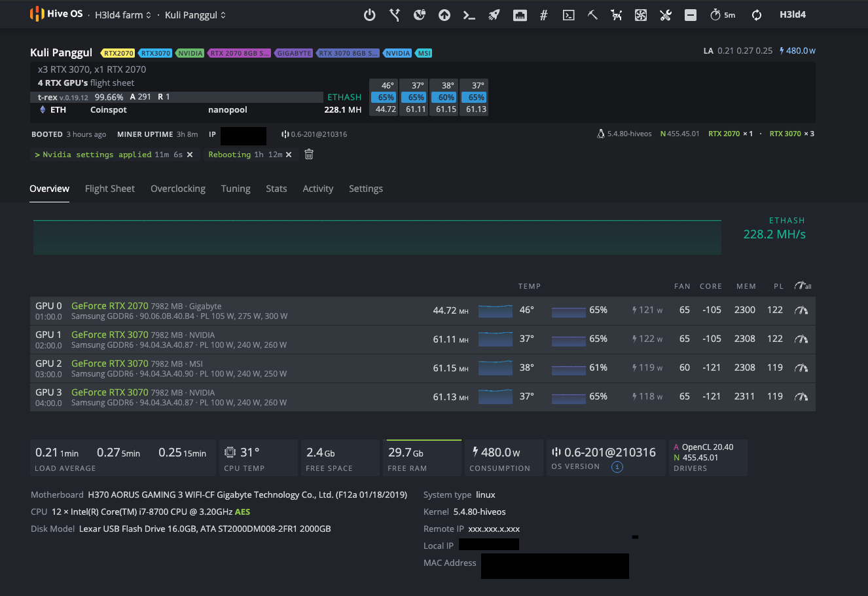Click the minus square icon in toolbar

coord(691,15)
